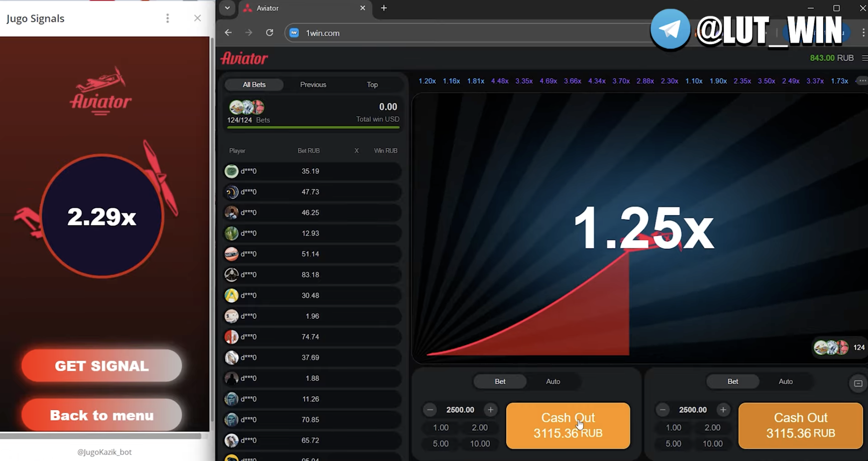The height and width of the screenshot is (461, 868).
Task: Switch to the Previous tab
Action: pyautogui.click(x=313, y=85)
